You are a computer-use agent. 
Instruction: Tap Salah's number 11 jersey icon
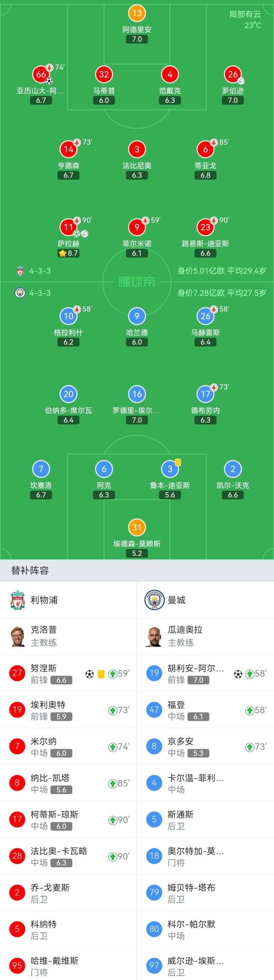click(68, 227)
